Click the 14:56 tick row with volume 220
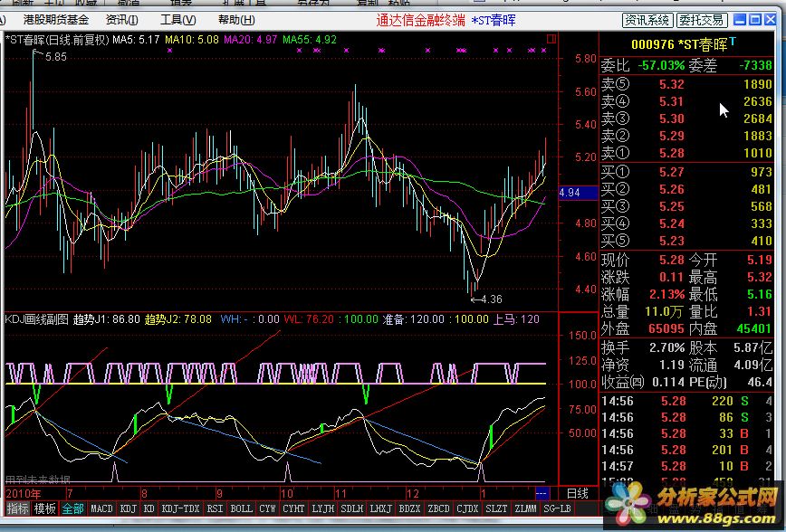786x532 pixels. coord(686,401)
